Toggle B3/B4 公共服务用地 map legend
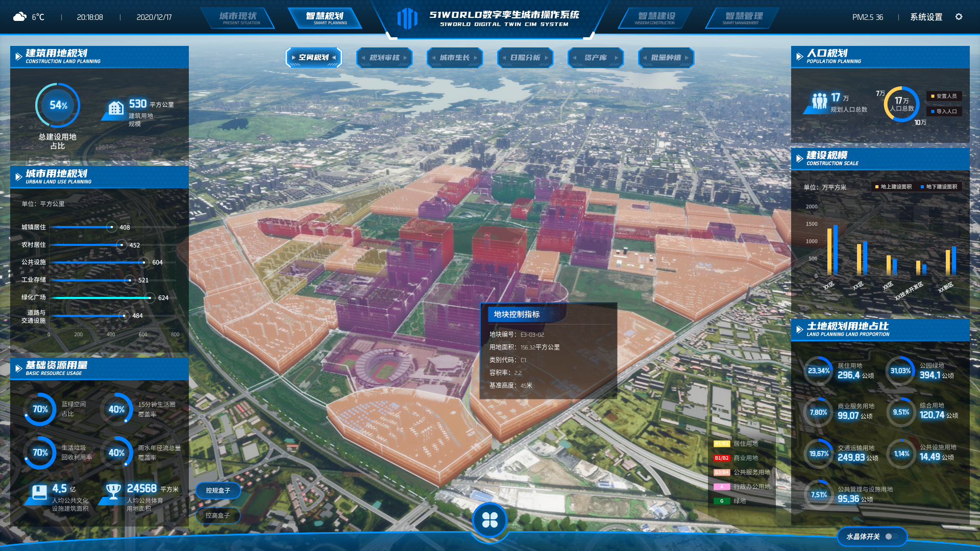980x551 pixels. [742, 472]
